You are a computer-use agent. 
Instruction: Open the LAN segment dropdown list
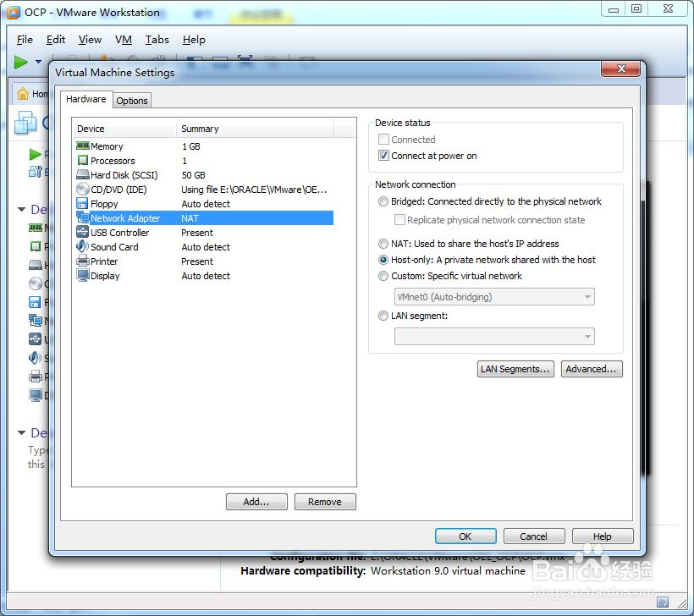[x=494, y=337]
